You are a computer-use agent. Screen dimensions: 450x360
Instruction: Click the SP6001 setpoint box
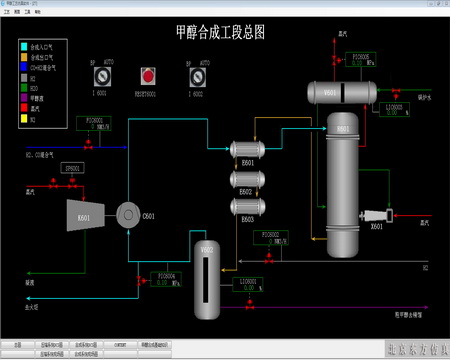coord(72,168)
